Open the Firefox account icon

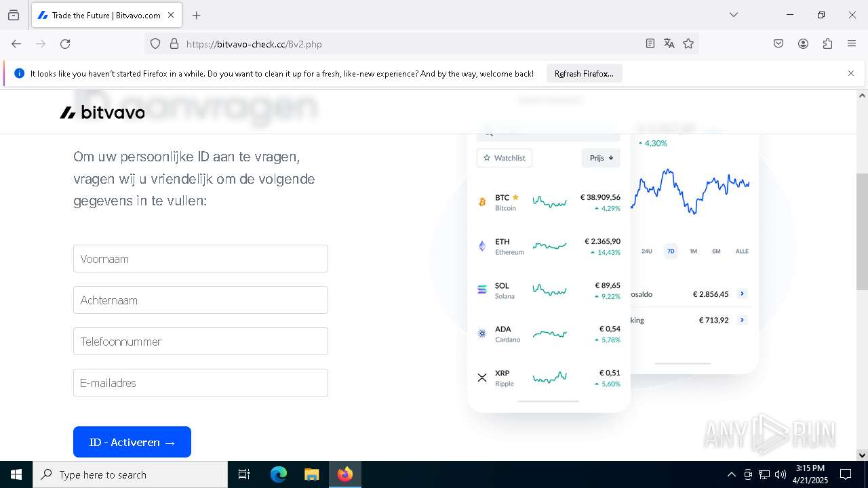click(803, 43)
